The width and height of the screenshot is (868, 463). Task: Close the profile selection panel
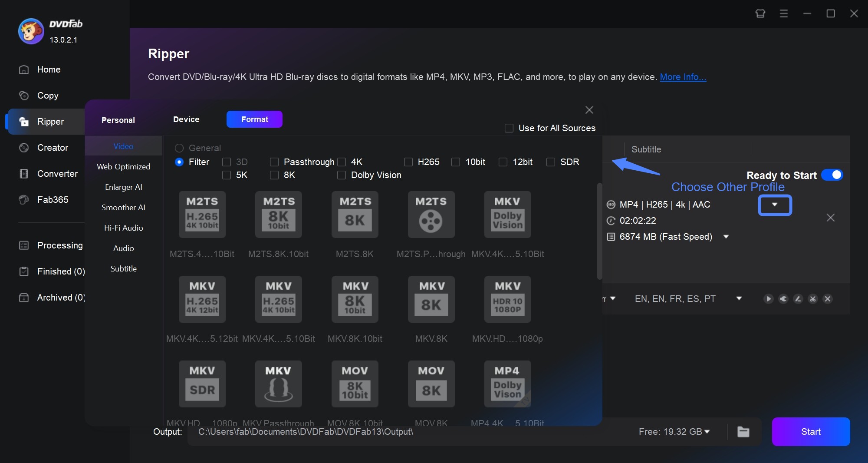pos(589,110)
